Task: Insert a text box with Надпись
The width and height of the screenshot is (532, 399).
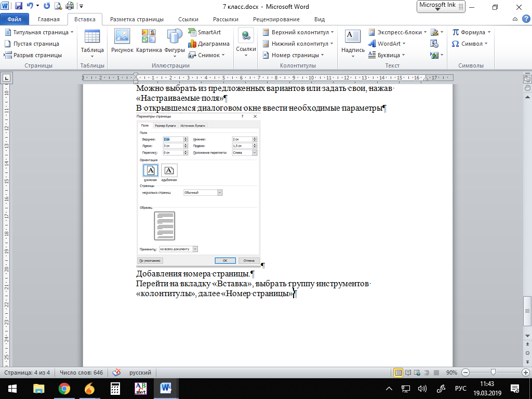Action: coord(353,42)
